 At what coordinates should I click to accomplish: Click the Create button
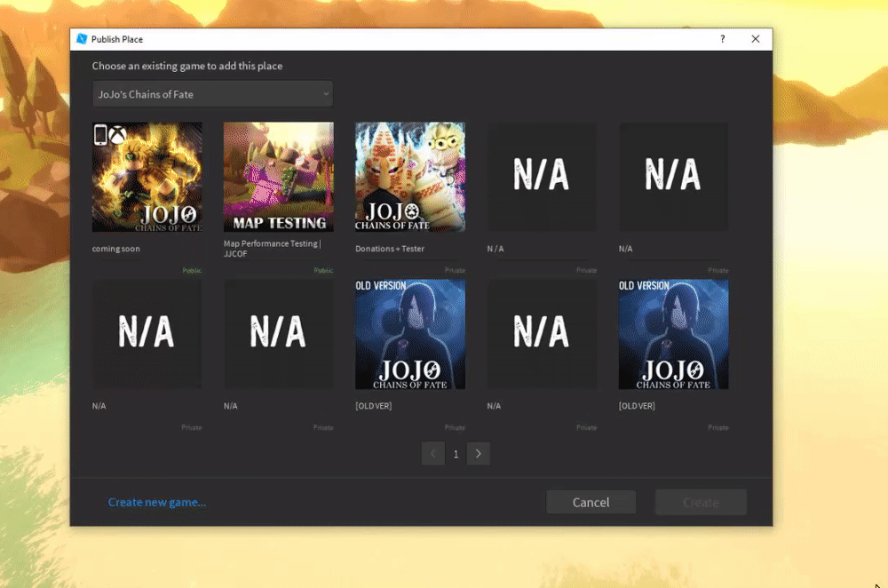[x=701, y=503]
